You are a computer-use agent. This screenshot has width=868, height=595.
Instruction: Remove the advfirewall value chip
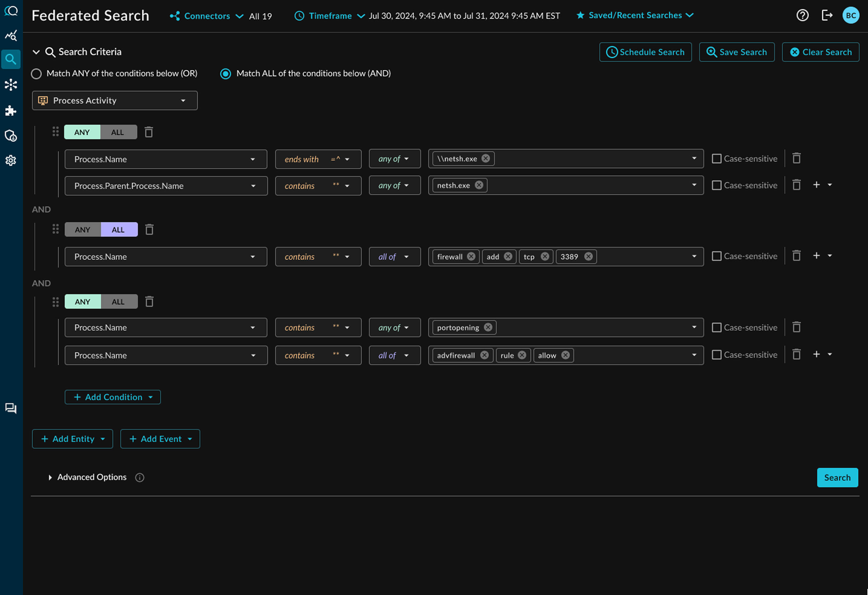coord(485,355)
